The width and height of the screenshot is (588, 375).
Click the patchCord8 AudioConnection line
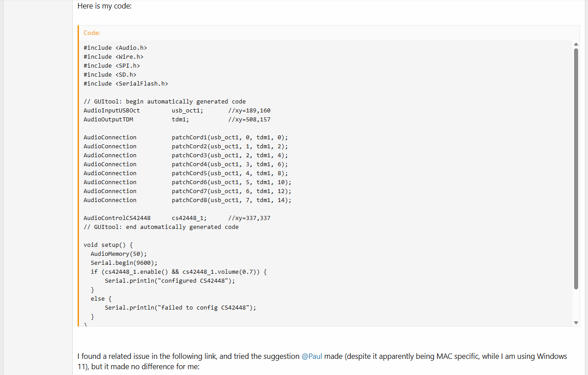click(x=187, y=200)
